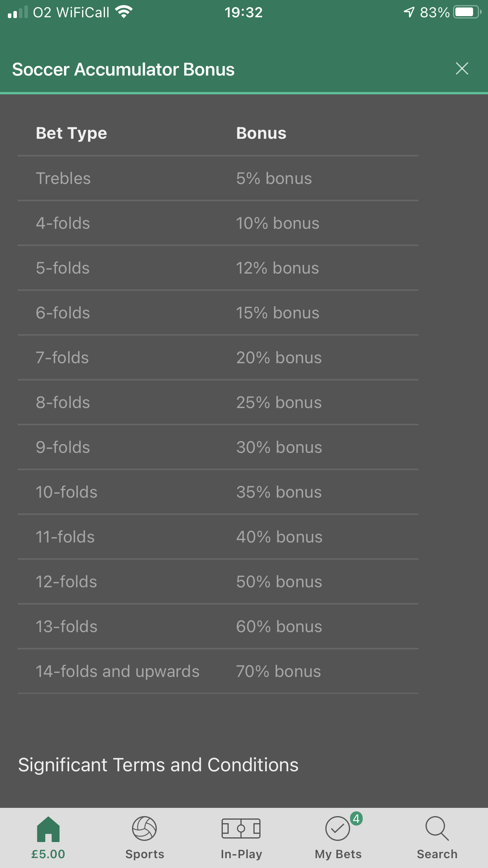Screen dimensions: 488x868
Task: Tap the 19:32 clock in status bar
Action: pos(244,13)
